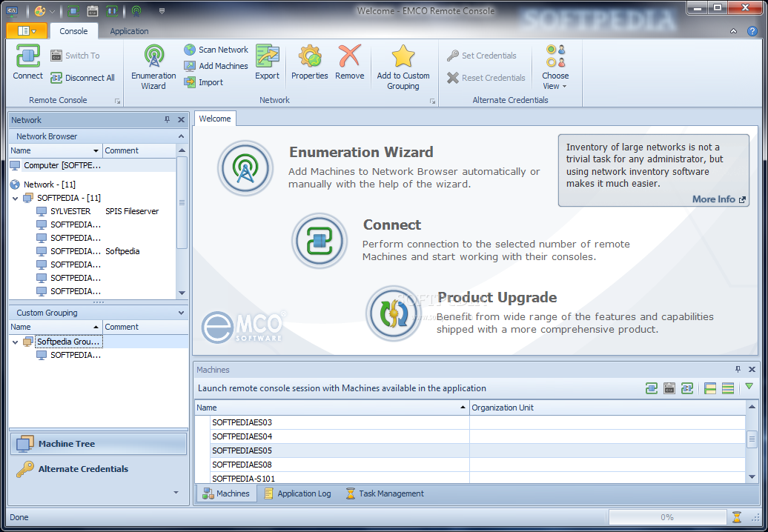Open the orange application menu button

[27, 31]
